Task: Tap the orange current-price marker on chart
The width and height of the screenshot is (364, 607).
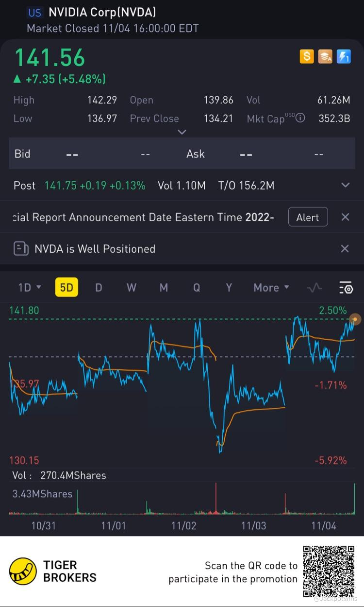Action: (355, 319)
